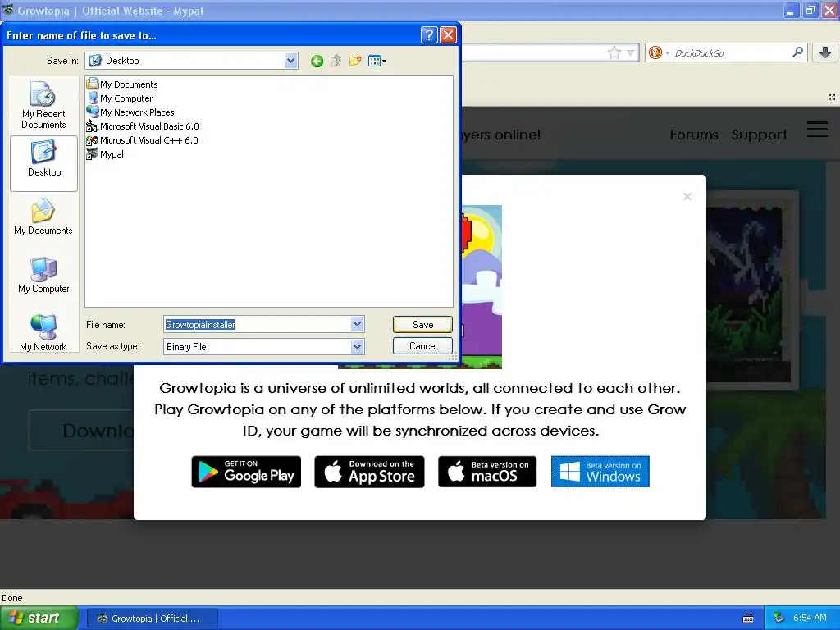The image size is (840, 630).
Task: Open URL history dropdown arrow
Action: click(x=631, y=52)
